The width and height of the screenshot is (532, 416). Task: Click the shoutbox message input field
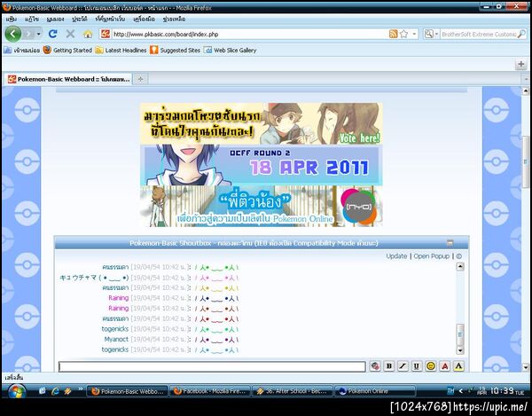click(x=212, y=367)
